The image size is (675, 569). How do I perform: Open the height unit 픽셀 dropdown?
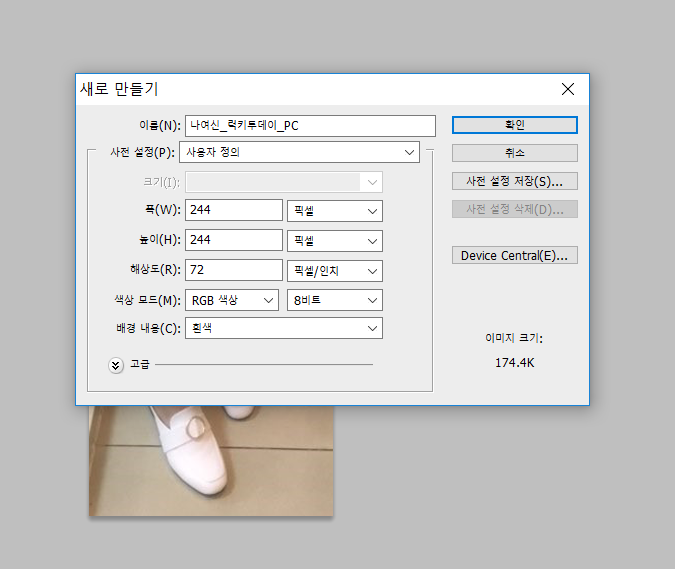coord(334,241)
